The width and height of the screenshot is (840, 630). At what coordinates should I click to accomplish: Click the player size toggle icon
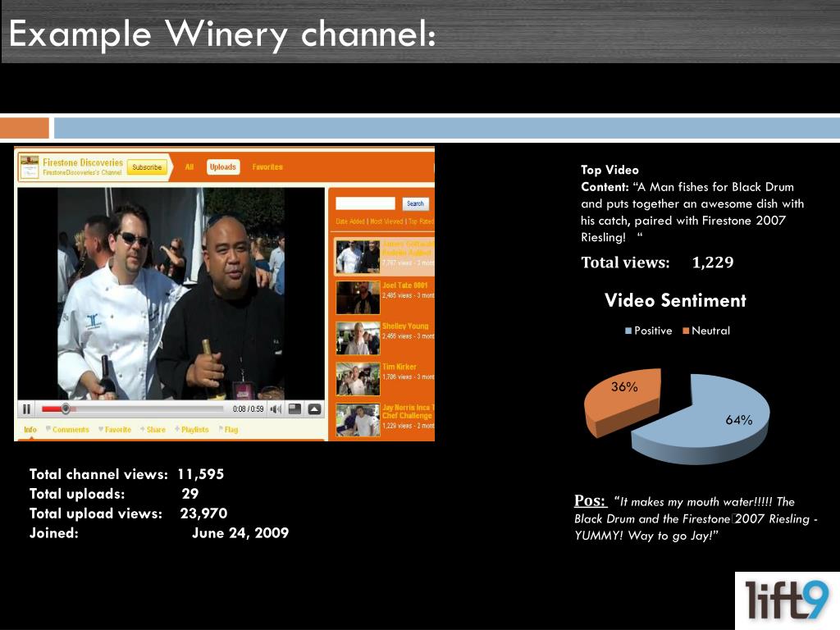294,409
